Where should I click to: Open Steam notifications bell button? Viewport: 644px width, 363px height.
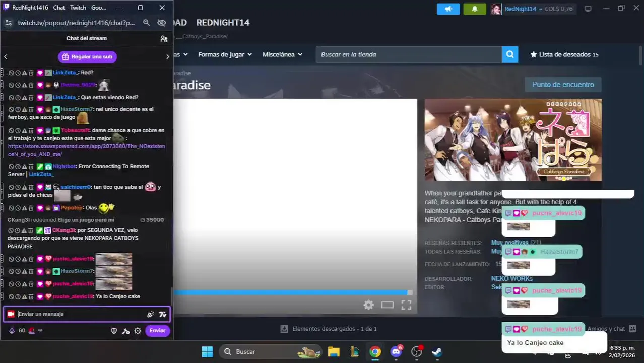pos(474,9)
